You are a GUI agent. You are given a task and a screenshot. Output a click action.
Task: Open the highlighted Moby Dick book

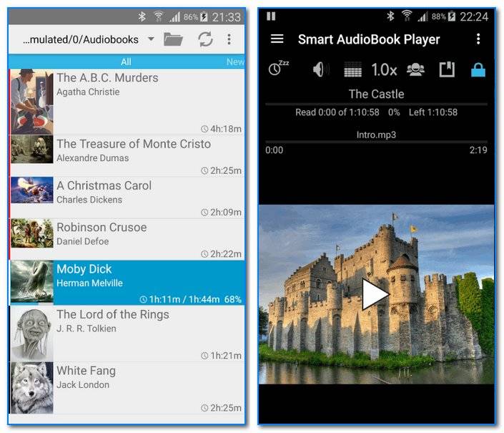[x=127, y=283]
